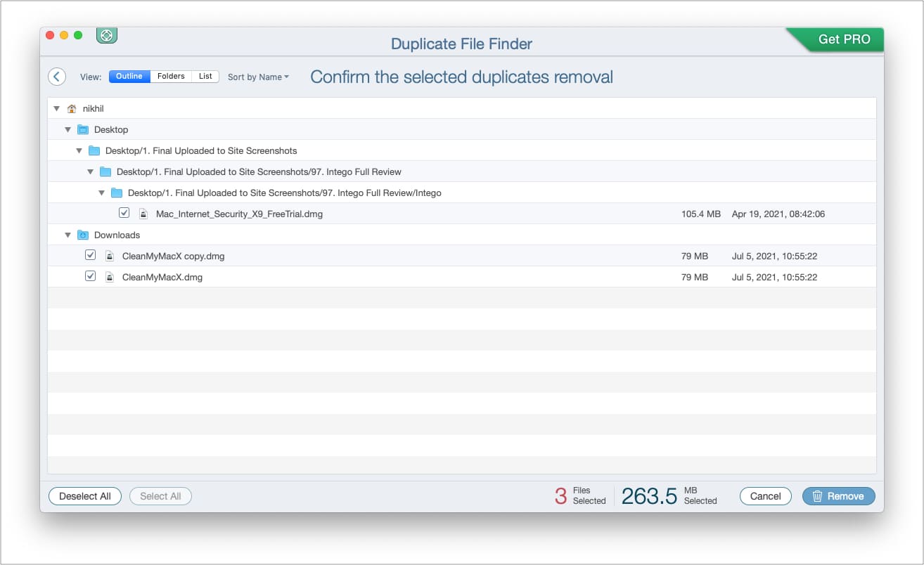Click the 263.5 MB Selected total

coord(669,496)
